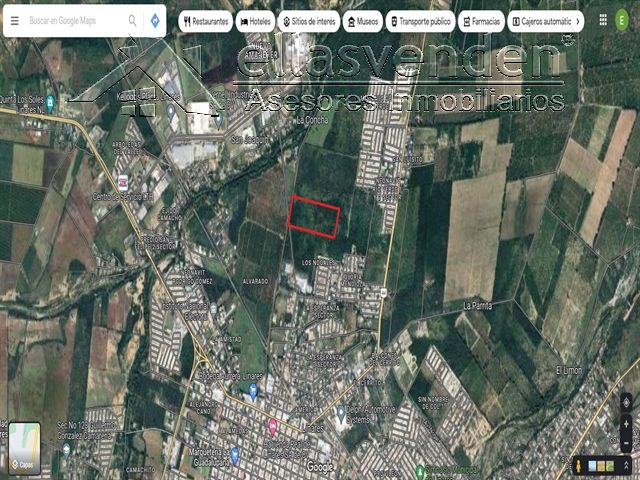Toggle map layers with the Capas thumbnail
This screenshot has height=480, width=640.
pyautogui.click(x=24, y=448)
